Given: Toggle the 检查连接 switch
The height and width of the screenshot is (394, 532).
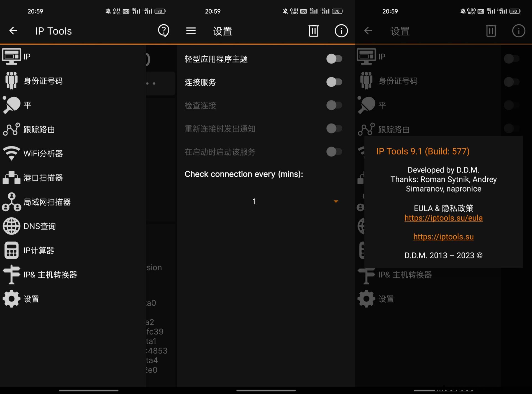Looking at the screenshot, I should (334, 105).
